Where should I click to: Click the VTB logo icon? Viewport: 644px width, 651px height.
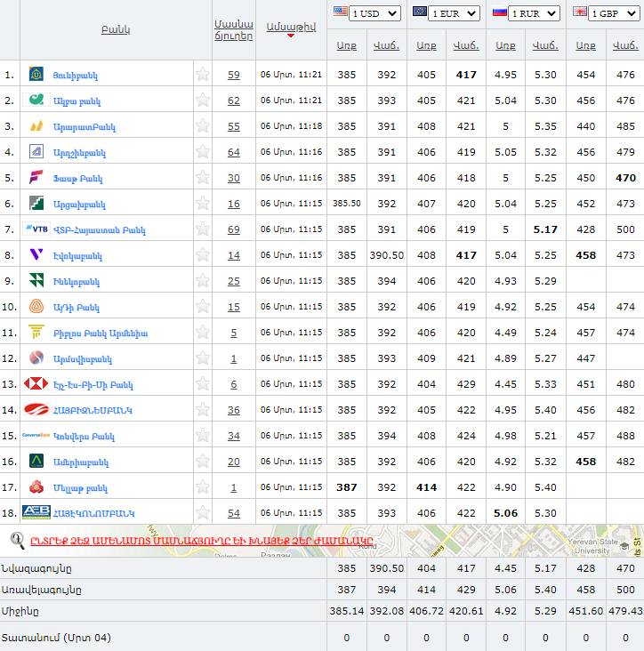tap(36, 229)
